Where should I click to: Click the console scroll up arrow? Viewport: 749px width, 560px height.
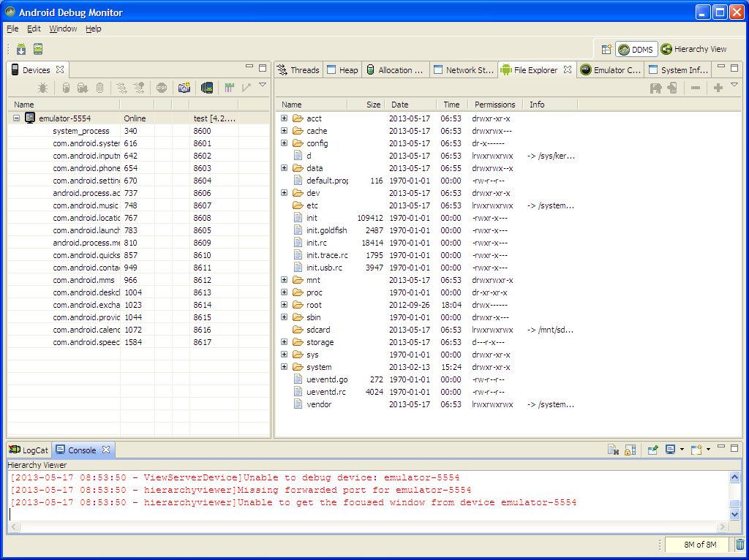734,477
